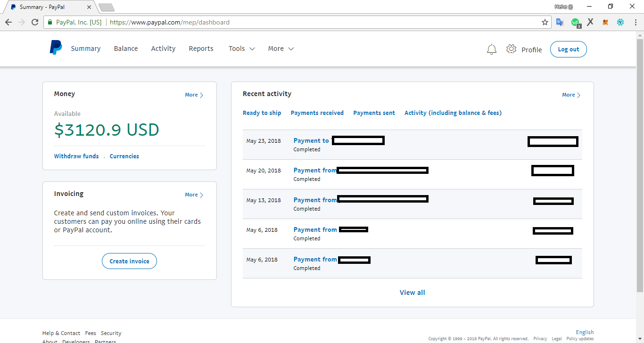Open the Security footer link
The height and width of the screenshot is (343, 644).
[111, 333]
